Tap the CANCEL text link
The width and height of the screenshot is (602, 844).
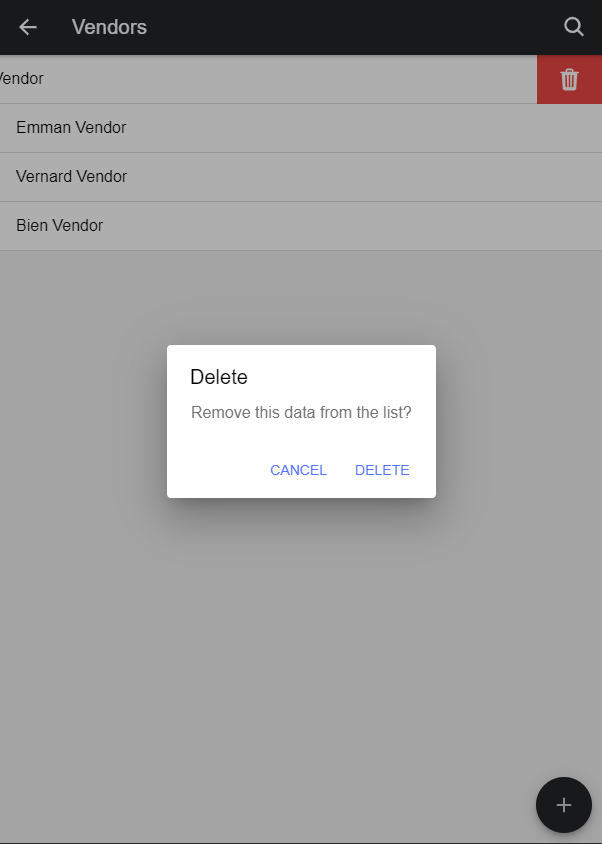[x=298, y=470]
